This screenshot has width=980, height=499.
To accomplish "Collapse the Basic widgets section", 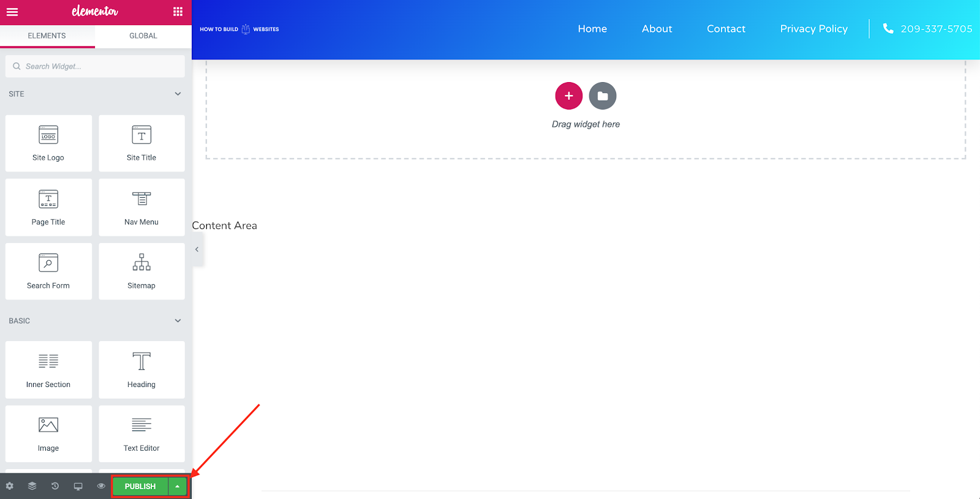I will 178,321.
